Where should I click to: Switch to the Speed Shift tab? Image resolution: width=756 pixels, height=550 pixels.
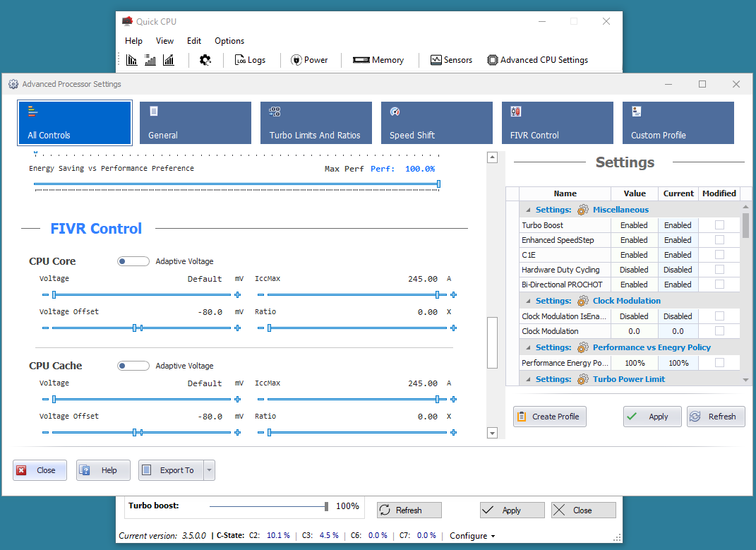tap(437, 123)
